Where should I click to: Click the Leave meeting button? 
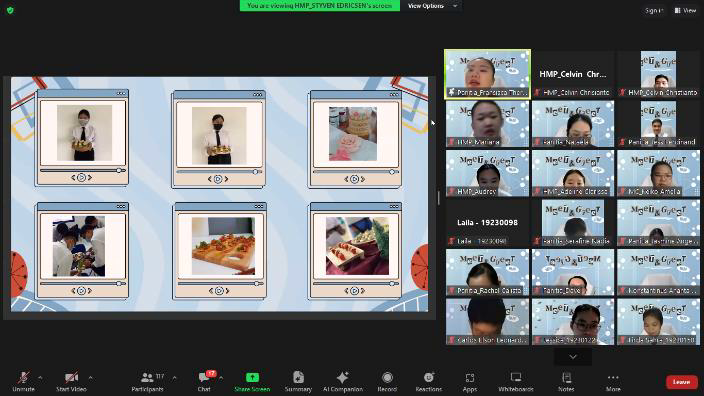click(681, 382)
